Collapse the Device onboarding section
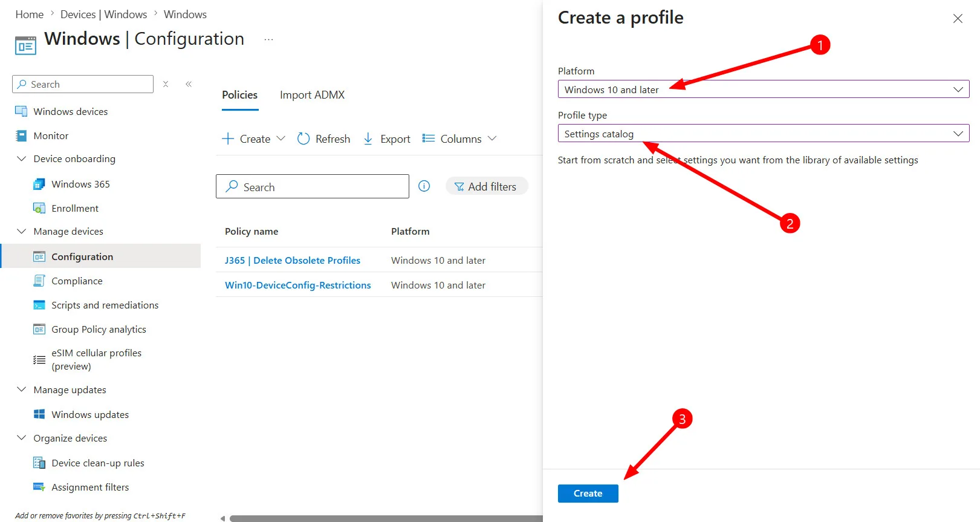 coord(22,158)
